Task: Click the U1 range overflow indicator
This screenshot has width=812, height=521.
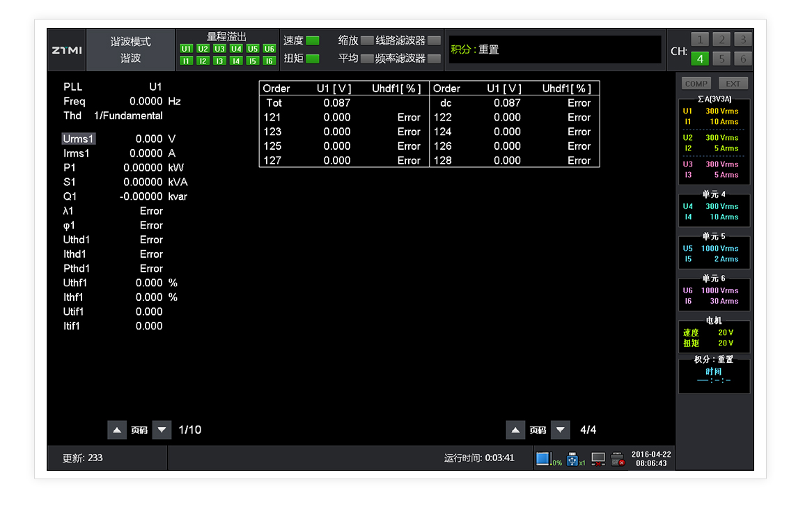Action: pyautogui.click(x=186, y=49)
